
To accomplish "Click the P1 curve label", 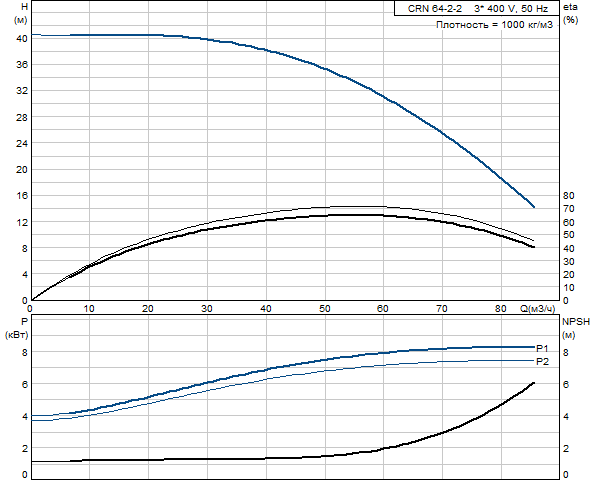I will pyautogui.click(x=542, y=348).
